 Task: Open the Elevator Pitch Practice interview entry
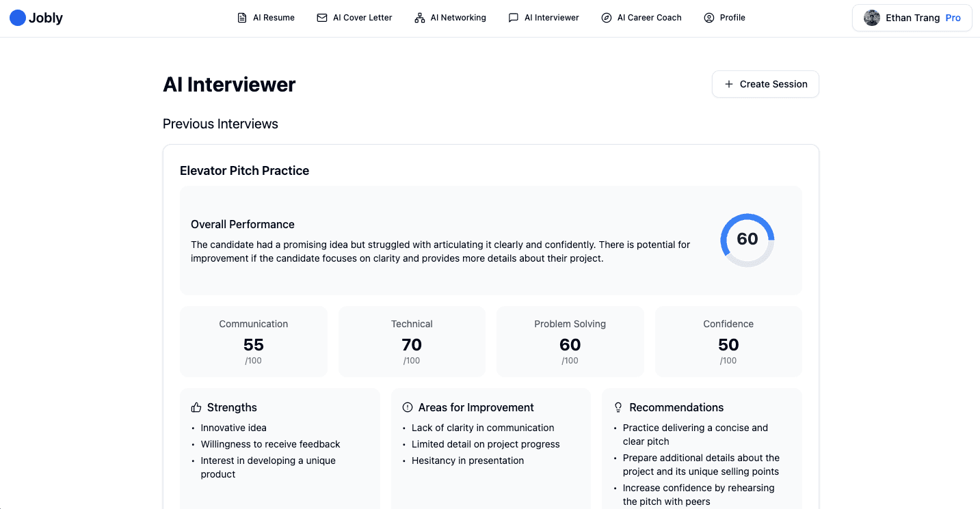244,170
